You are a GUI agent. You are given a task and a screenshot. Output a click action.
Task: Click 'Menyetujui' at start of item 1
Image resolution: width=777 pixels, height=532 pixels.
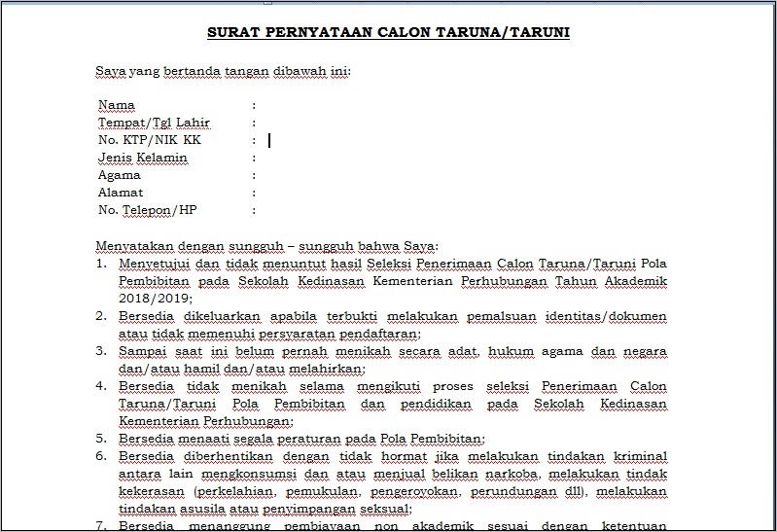[154, 264]
